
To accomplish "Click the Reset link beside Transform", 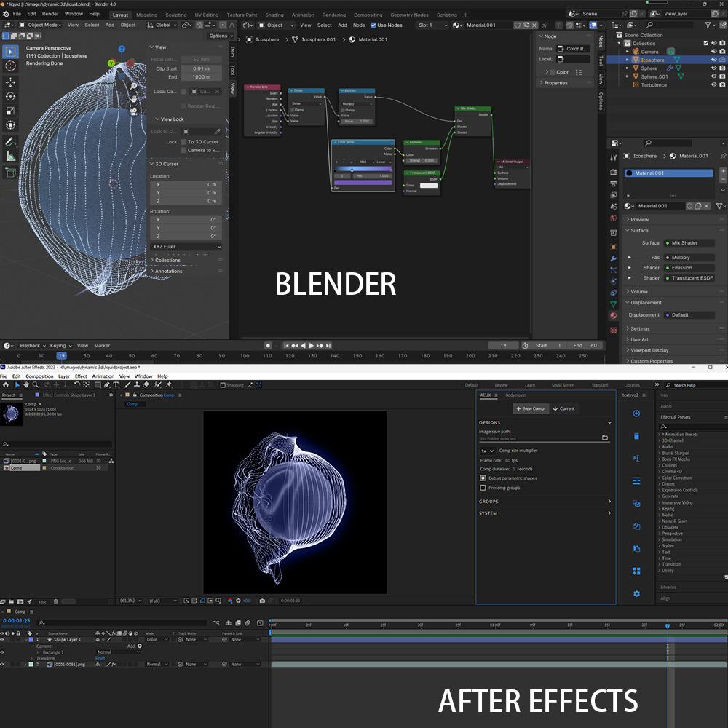I will [100, 658].
